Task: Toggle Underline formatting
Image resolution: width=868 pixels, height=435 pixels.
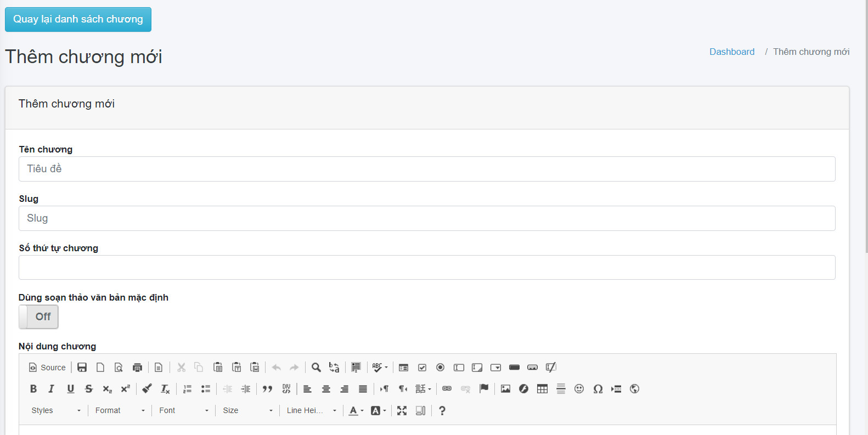Action: [70, 389]
